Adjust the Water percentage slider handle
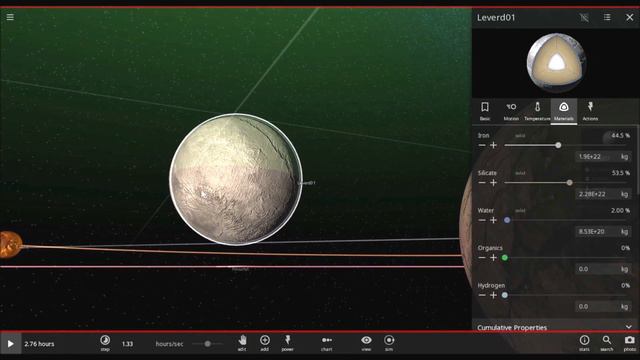Image resolution: width=640 pixels, height=360 pixels. click(x=507, y=220)
